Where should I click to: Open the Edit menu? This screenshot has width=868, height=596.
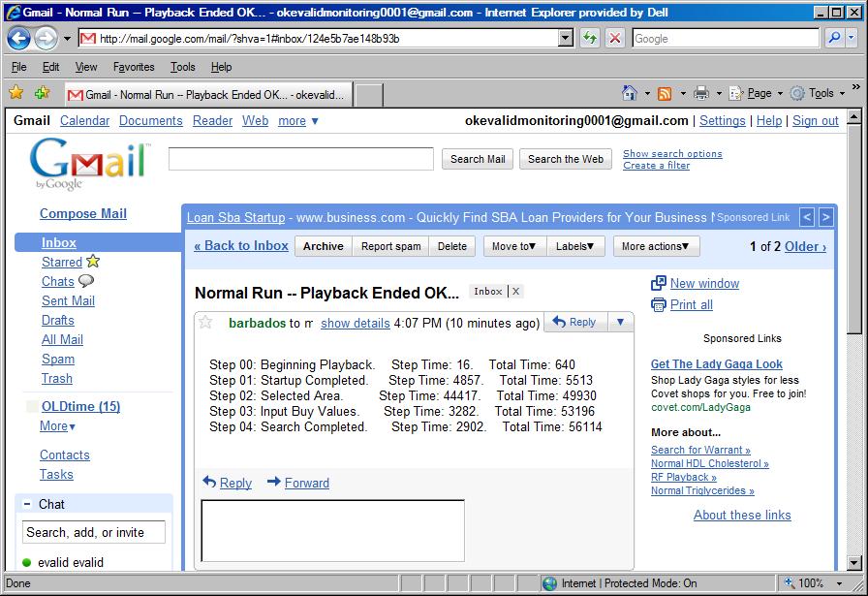[x=51, y=67]
